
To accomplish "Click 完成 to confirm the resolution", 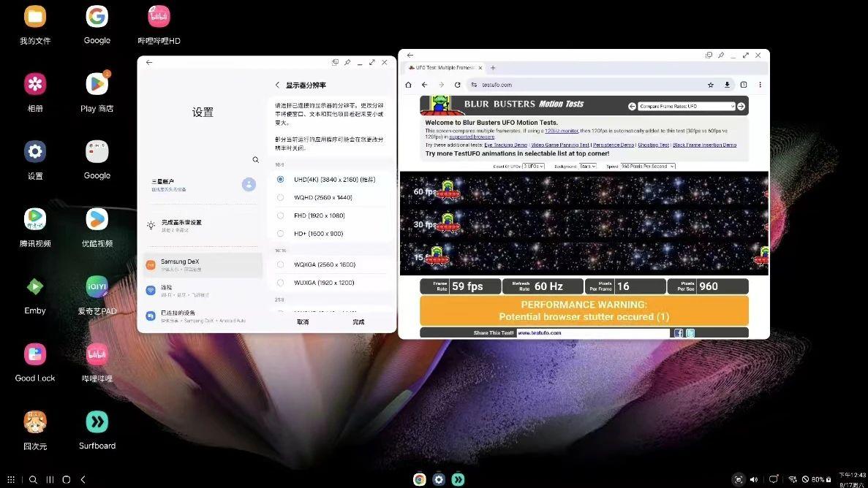I will [358, 321].
